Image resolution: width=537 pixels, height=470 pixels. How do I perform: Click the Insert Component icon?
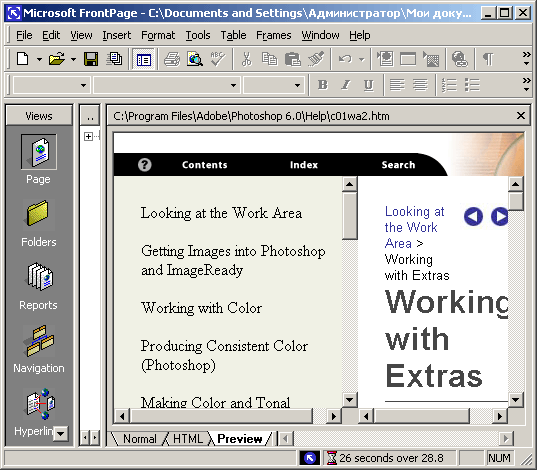pyautogui.click(x=386, y=60)
